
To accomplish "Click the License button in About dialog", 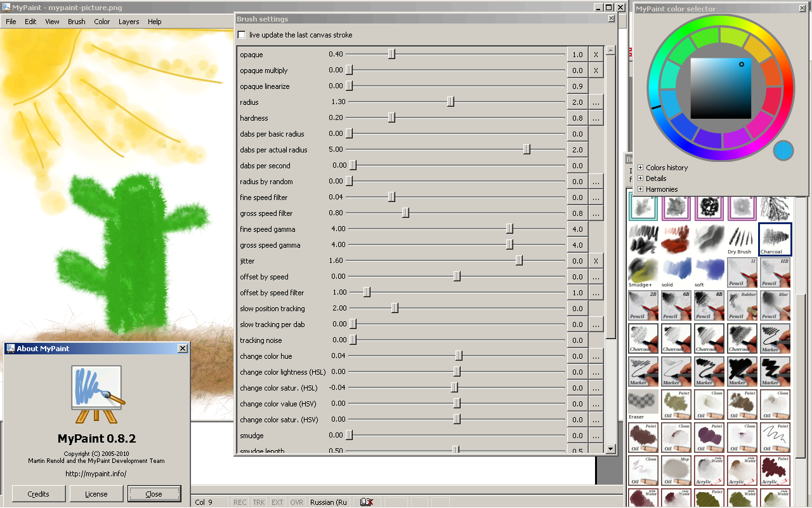I will click(96, 493).
